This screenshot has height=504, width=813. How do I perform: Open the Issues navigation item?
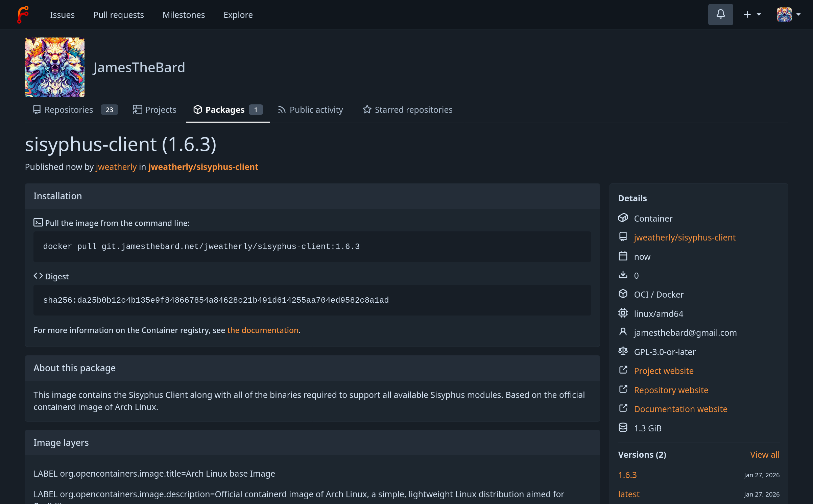click(62, 15)
